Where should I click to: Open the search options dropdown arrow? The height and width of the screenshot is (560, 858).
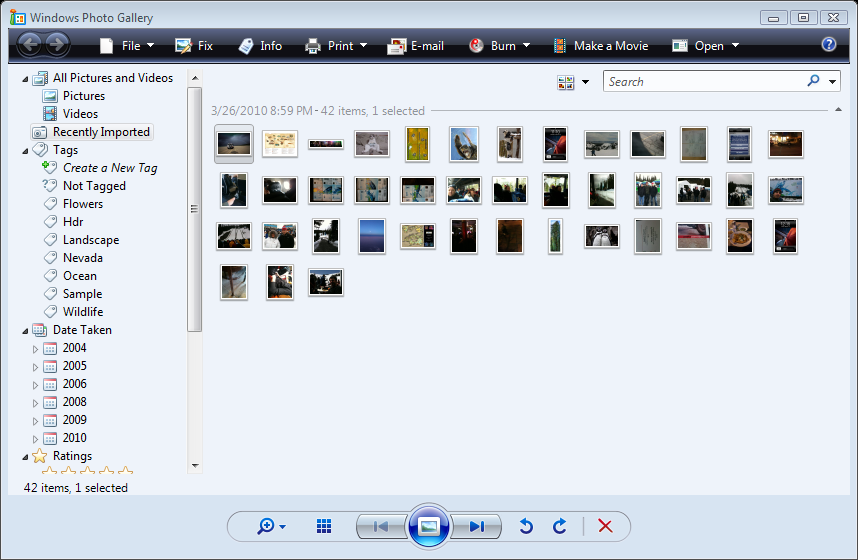[x=832, y=82]
